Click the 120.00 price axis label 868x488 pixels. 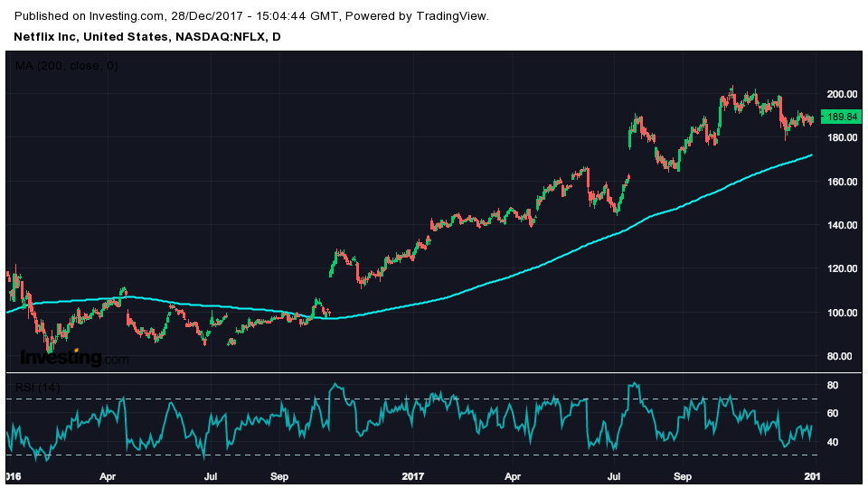842,269
